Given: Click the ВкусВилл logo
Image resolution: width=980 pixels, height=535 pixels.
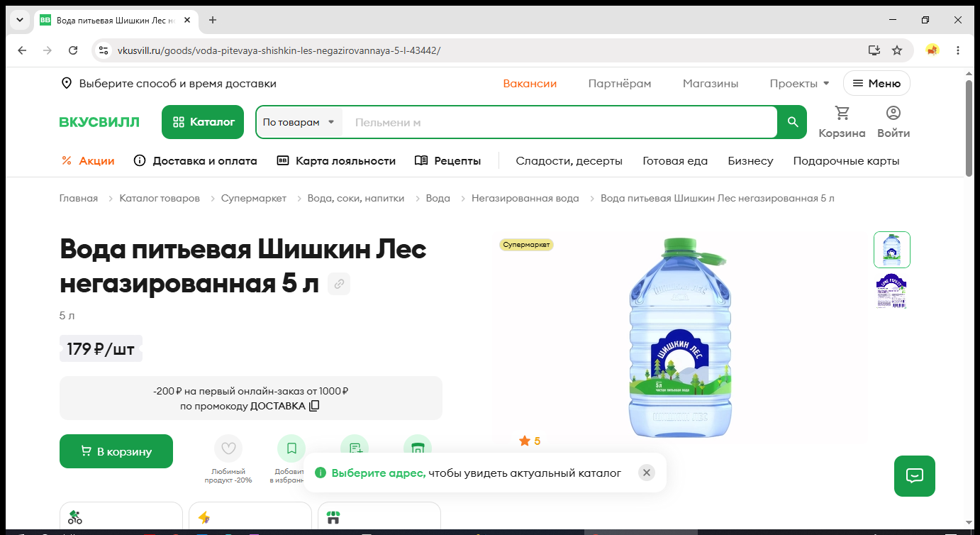Looking at the screenshot, I should coord(99,122).
